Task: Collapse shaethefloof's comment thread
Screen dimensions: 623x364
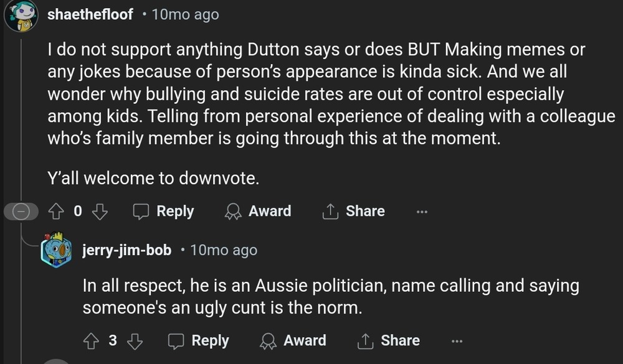Action: coord(21,212)
